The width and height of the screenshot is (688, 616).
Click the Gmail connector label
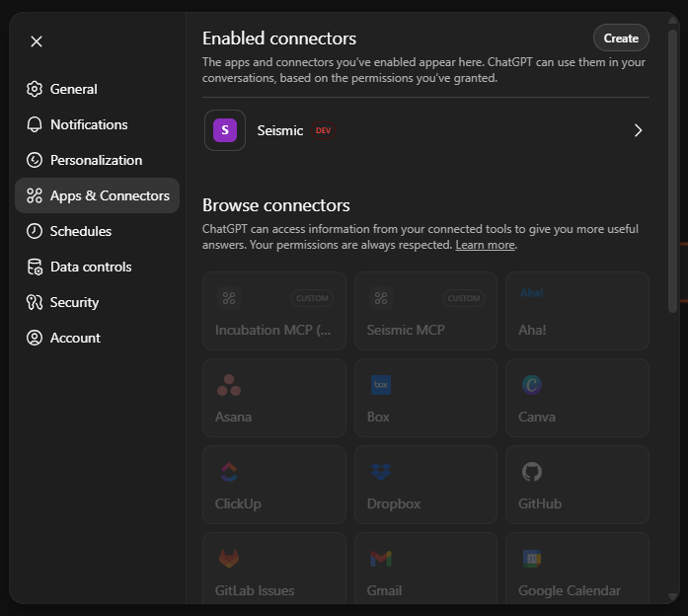click(384, 590)
